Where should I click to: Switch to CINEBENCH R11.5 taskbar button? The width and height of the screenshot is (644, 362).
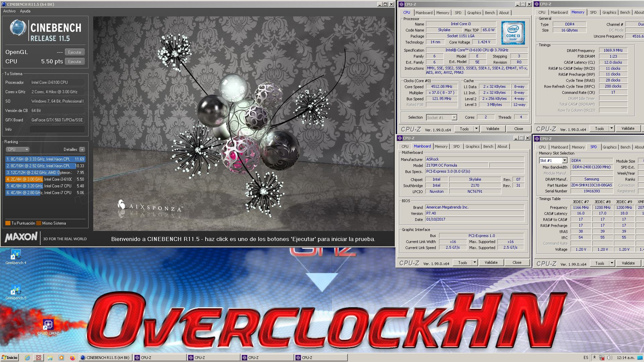[x=105, y=358]
